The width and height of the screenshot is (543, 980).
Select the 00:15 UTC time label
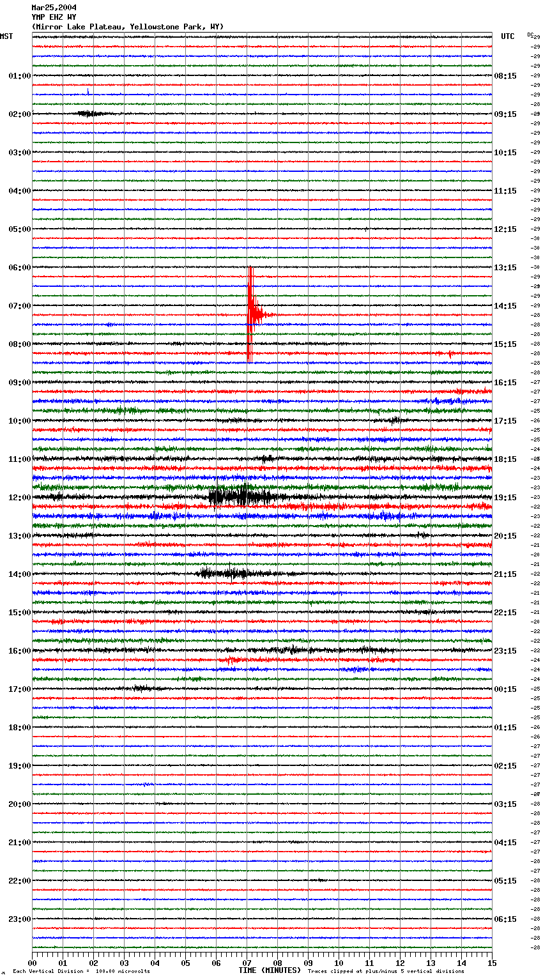coord(505,689)
